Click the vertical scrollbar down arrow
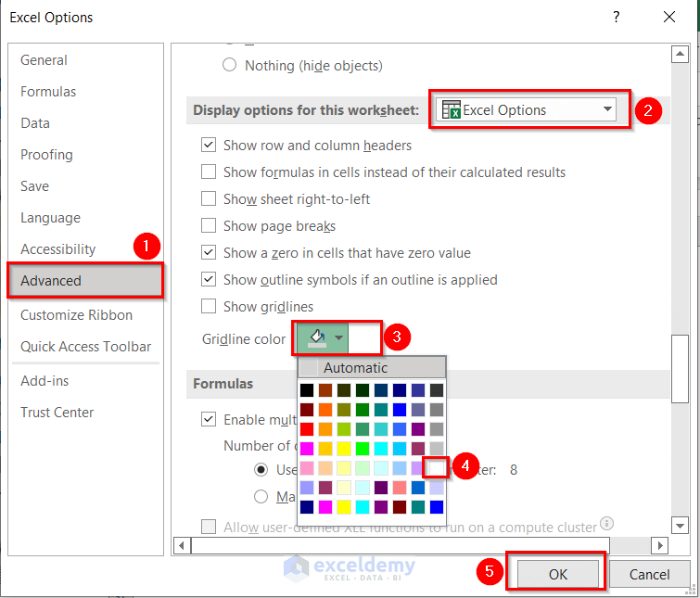700x598 pixels. tap(680, 526)
